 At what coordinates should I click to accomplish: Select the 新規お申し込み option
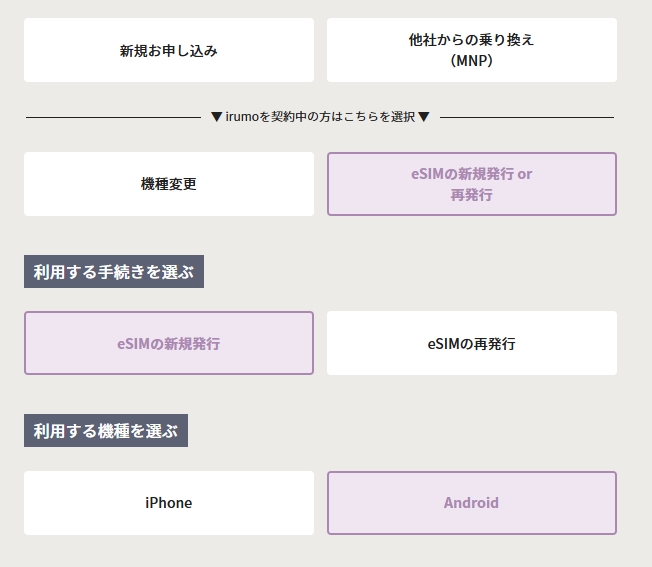click(x=169, y=50)
